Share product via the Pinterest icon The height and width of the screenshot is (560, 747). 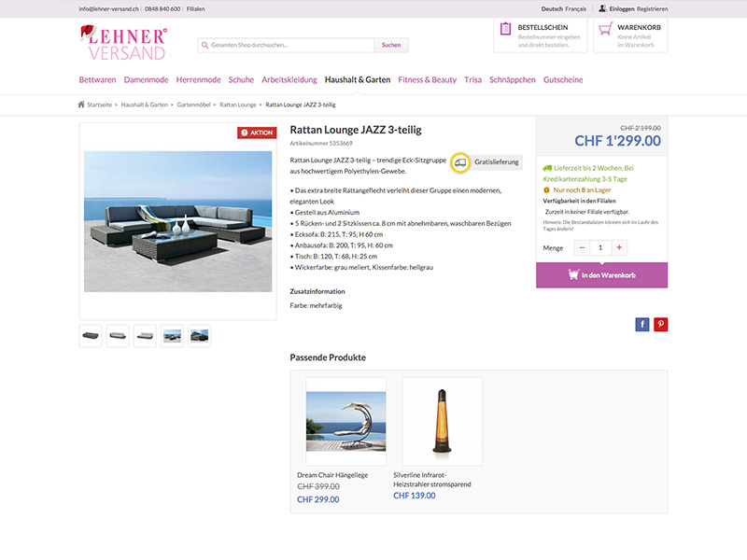click(x=662, y=324)
